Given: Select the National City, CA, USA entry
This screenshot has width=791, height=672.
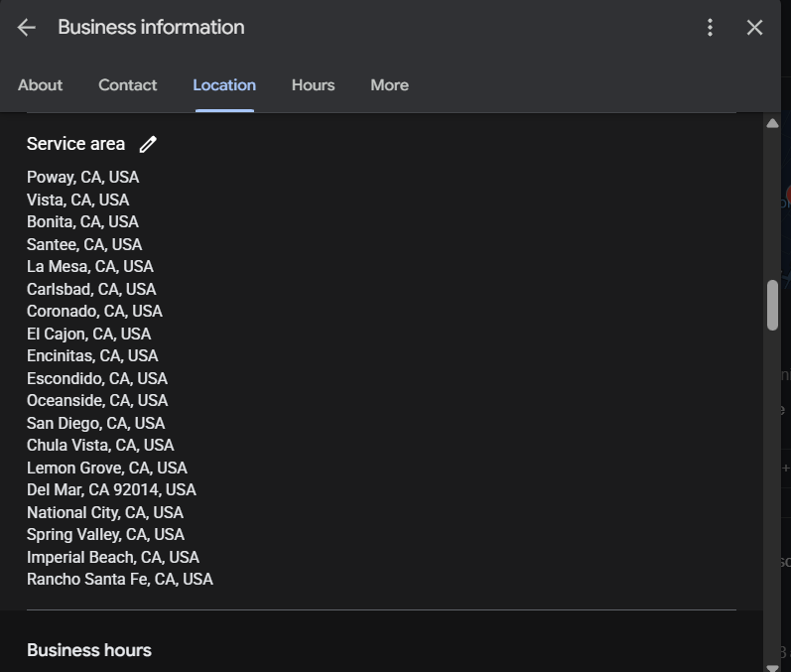Looking at the screenshot, I should click(x=105, y=512).
